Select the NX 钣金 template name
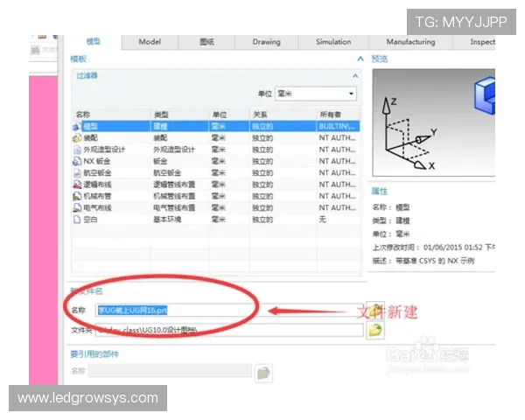Viewport: 525px width, 420px height. click(97, 161)
